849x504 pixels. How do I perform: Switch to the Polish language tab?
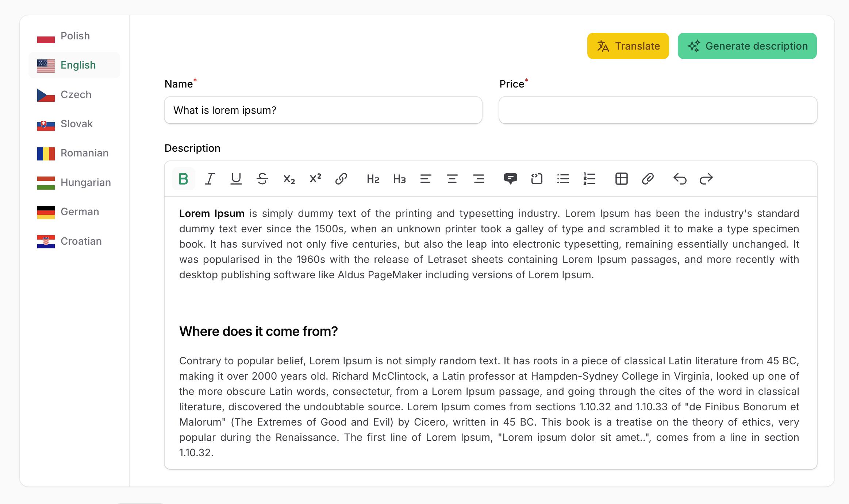(x=74, y=36)
